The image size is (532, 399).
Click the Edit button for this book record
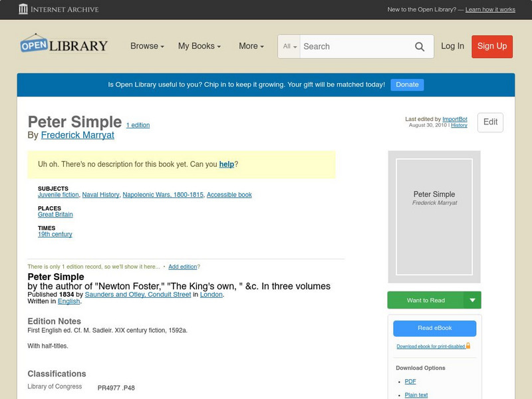click(x=489, y=122)
